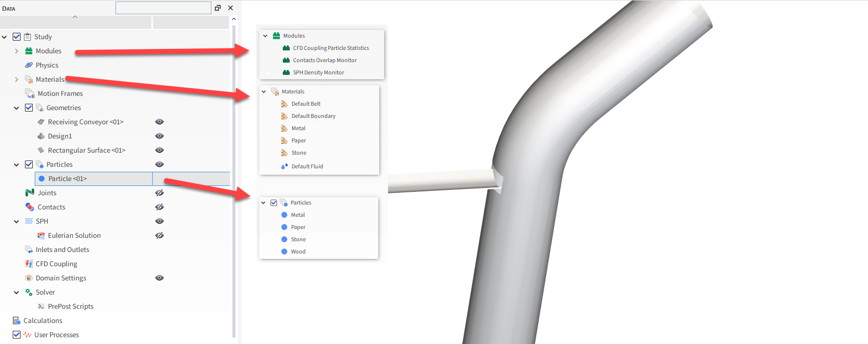Viewport: 868px width, 344px height.
Task: Click the Receiving Conveyor <01> icon
Action: click(x=41, y=122)
